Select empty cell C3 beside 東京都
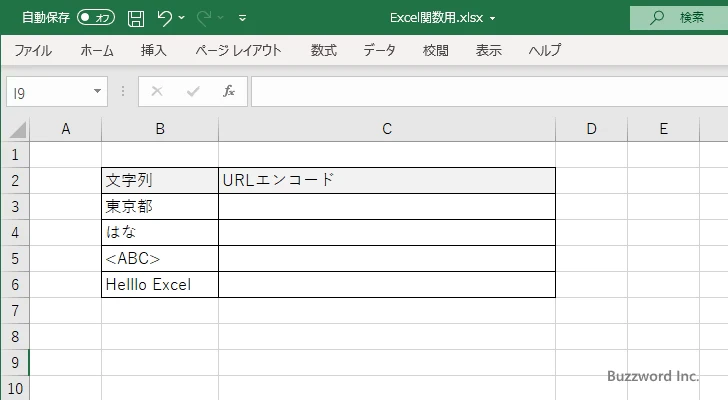Screen dimensions: 728x400 [x=387, y=206]
